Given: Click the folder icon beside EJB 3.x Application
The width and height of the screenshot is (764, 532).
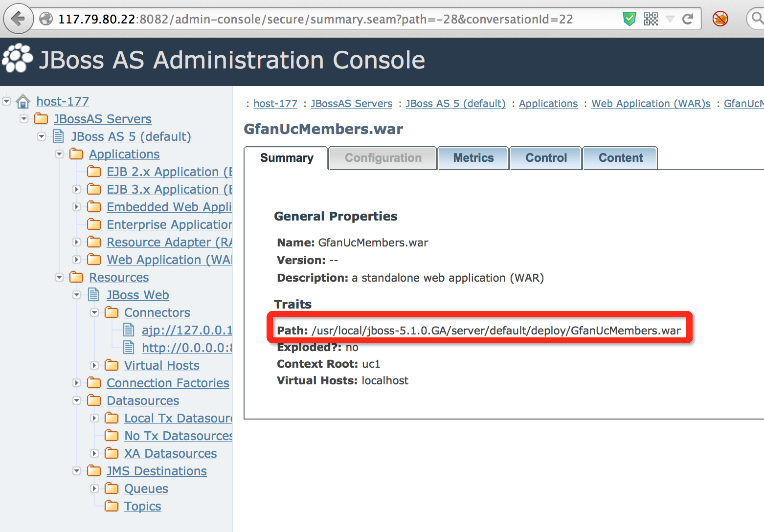Looking at the screenshot, I should pos(94,189).
